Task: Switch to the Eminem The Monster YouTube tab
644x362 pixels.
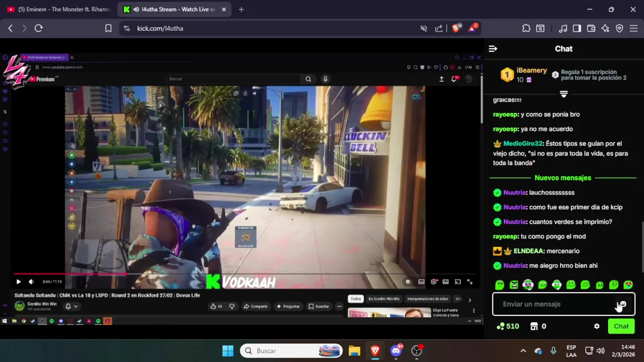Action: point(58,9)
